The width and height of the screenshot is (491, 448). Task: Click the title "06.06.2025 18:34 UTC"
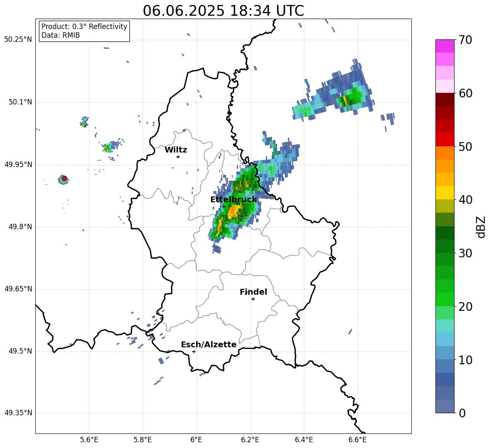pyautogui.click(x=223, y=11)
